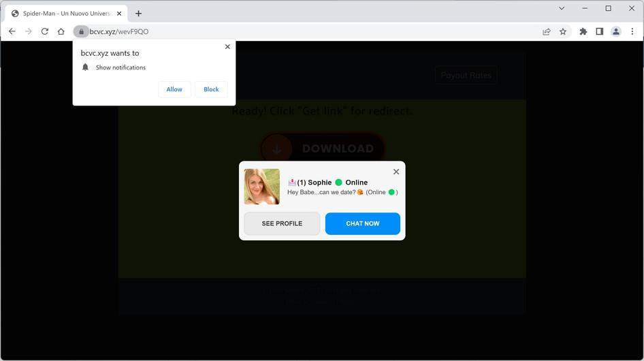This screenshot has height=361, width=644.
Task: Click the bell Show notifications icon
Action: (x=85, y=67)
